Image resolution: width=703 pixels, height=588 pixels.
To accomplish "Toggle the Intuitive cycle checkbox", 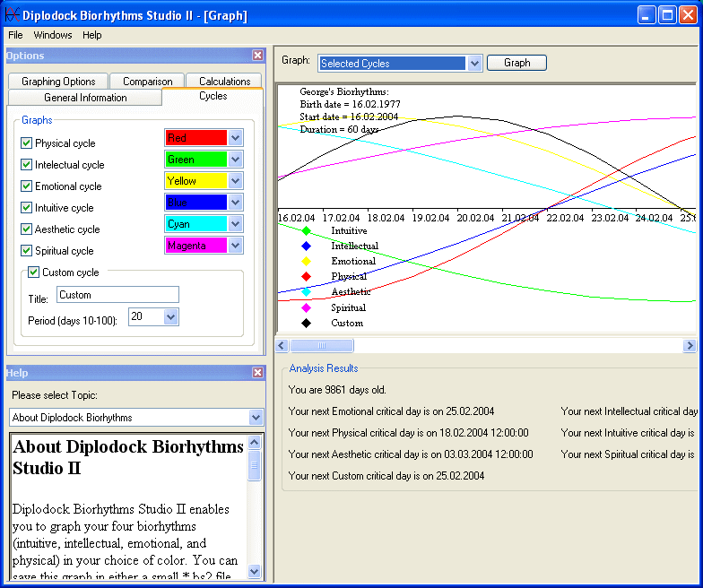I will coord(27,208).
